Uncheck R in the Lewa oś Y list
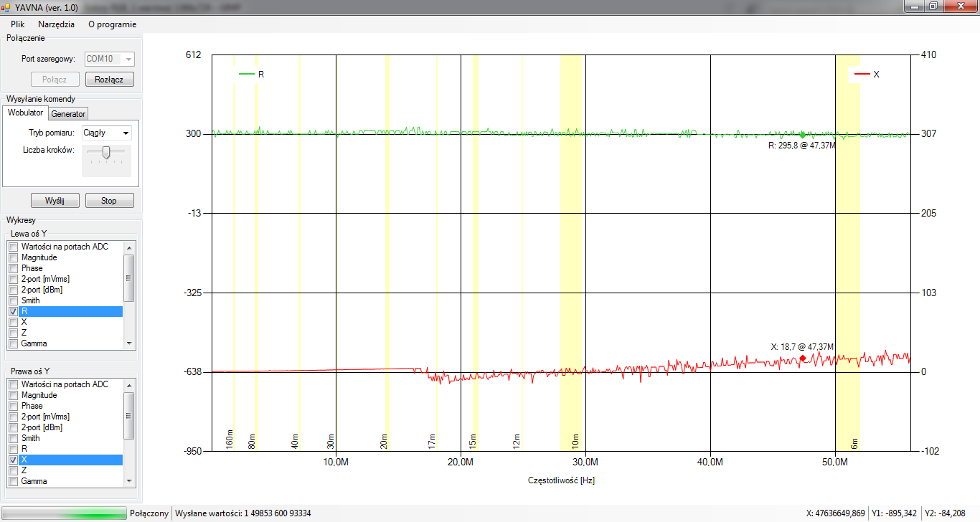This screenshot has height=522, width=980. (x=14, y=312)
